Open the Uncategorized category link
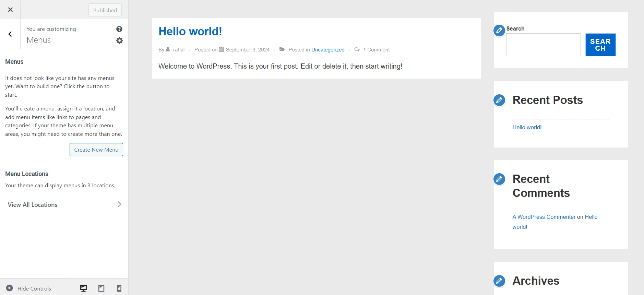Screen dimensions: 644x295 tap(328, 50)
